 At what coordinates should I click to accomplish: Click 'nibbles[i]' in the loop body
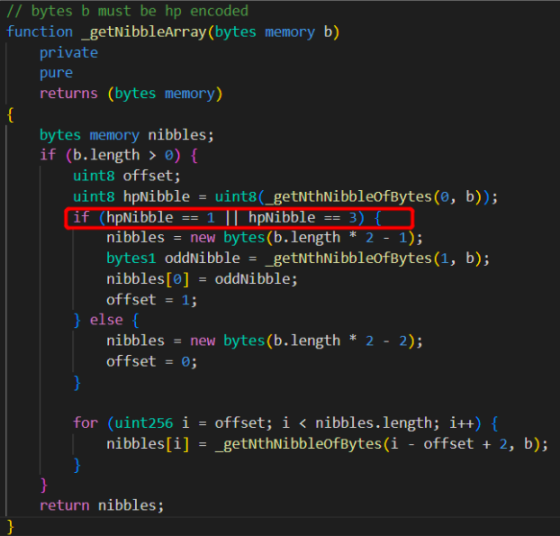[148, 444]
